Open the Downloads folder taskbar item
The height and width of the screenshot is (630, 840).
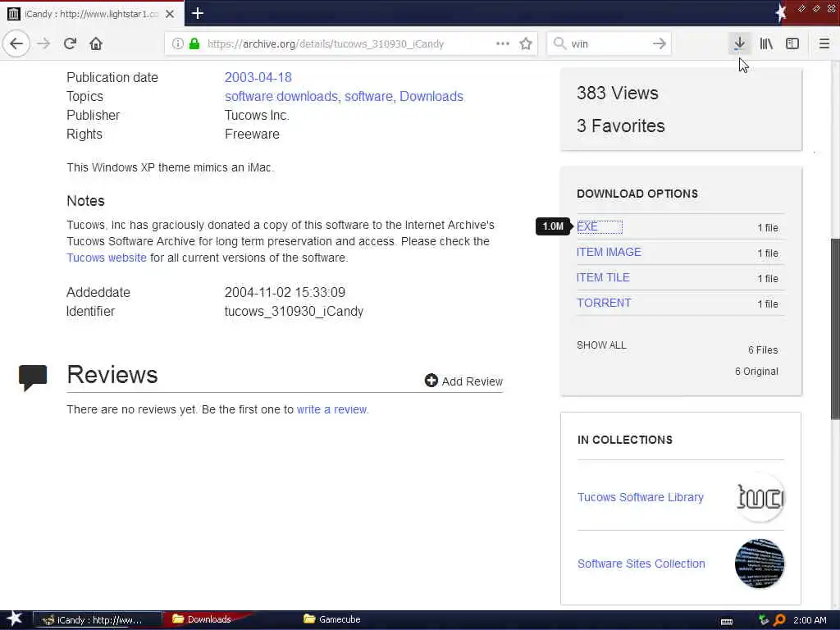[x=208, y=619]
